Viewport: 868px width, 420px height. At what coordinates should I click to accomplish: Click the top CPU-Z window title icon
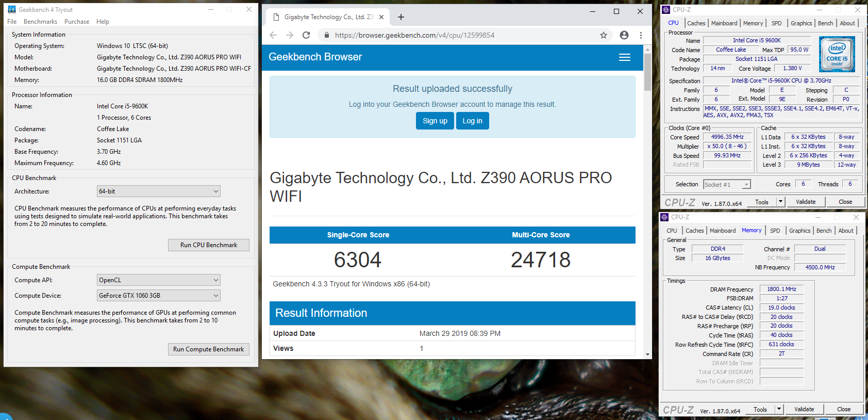[666, 9]
